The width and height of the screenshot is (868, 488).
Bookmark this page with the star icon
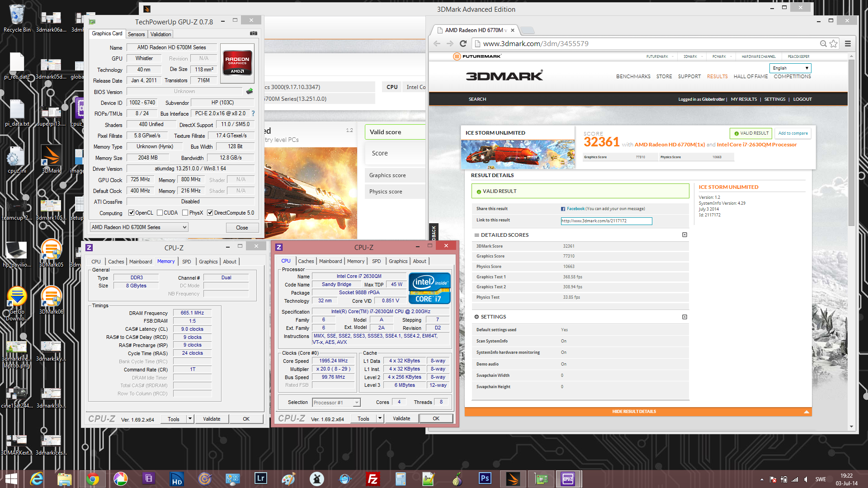834,43
